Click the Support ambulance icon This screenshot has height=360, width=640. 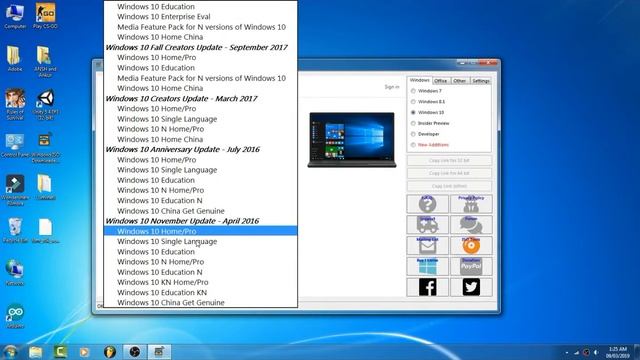click(x=427, y=224)
